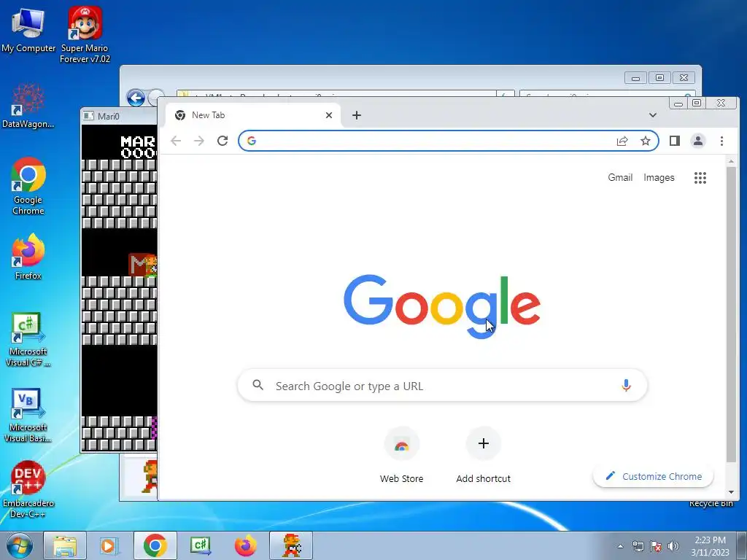Screen dimensions: 747x560
Task: Click scrollbar up arrow in Chrome
Action: (731, 162)
